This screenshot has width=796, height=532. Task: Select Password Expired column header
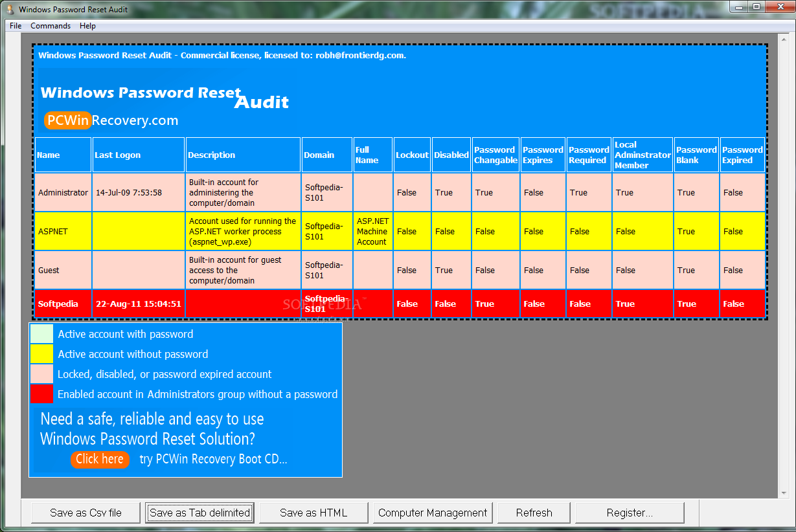(x=743, y=155)
